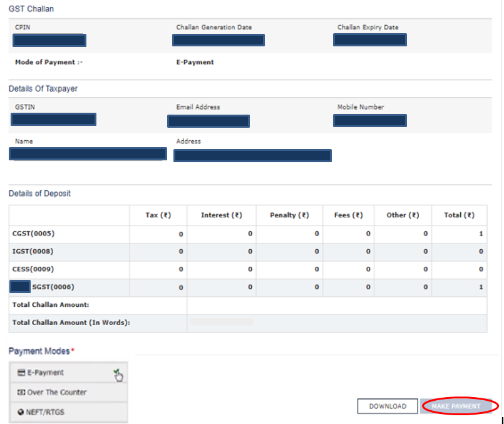The height and width of the screenshot is (424, 504).
Task: Click the Details of Deposit heading
Action: (x=39, y=194)
